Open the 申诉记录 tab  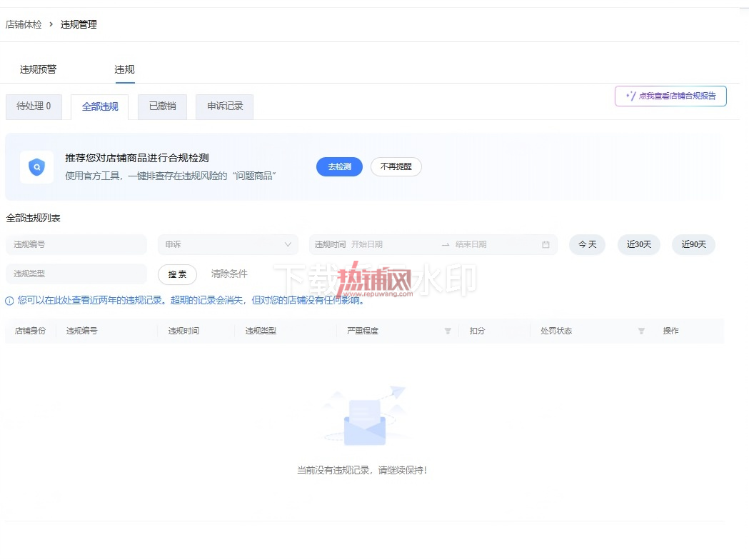coord(224,106)
